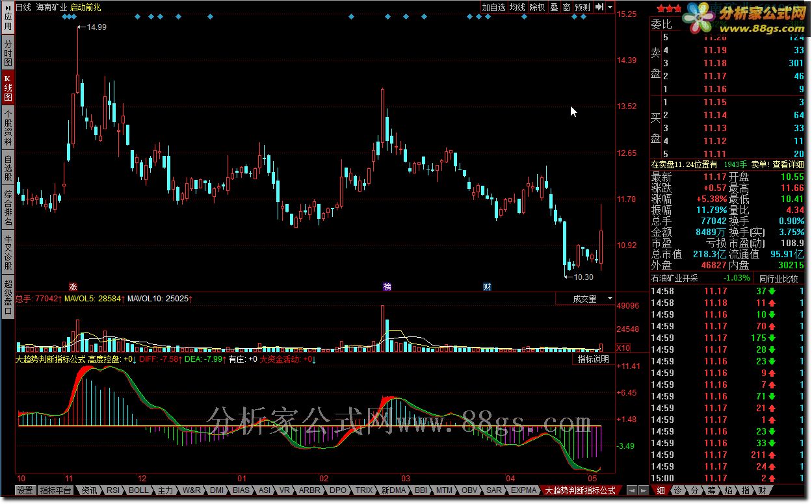This screenshot has height=504, width=812.
Task: Select the DMI indicator tab
Action: (216, 490)
